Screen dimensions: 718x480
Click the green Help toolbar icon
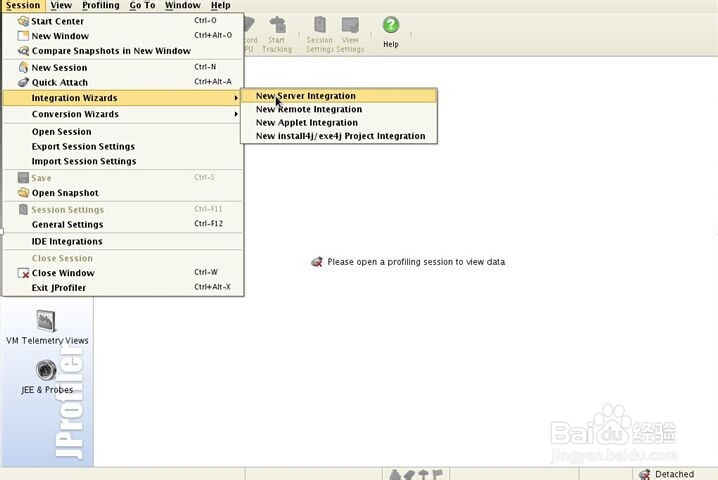[x=391, y=25]
